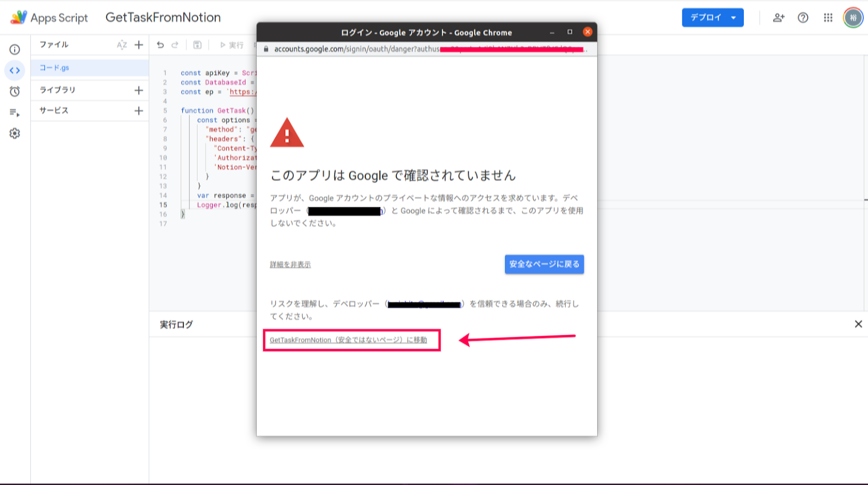The height and width of the screenshot is (485, 868).
Task: Click the 実行ログ heading
Action: click(x=176, y=324)
